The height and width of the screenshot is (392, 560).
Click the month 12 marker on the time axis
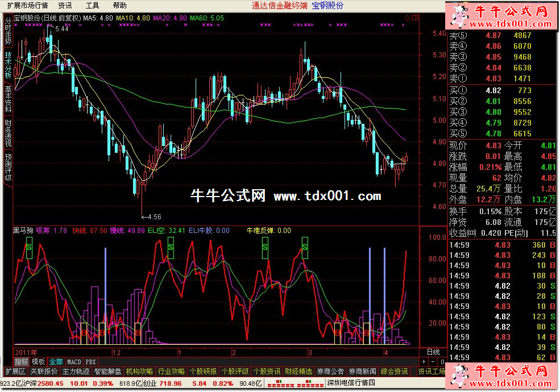pos(117,353)
